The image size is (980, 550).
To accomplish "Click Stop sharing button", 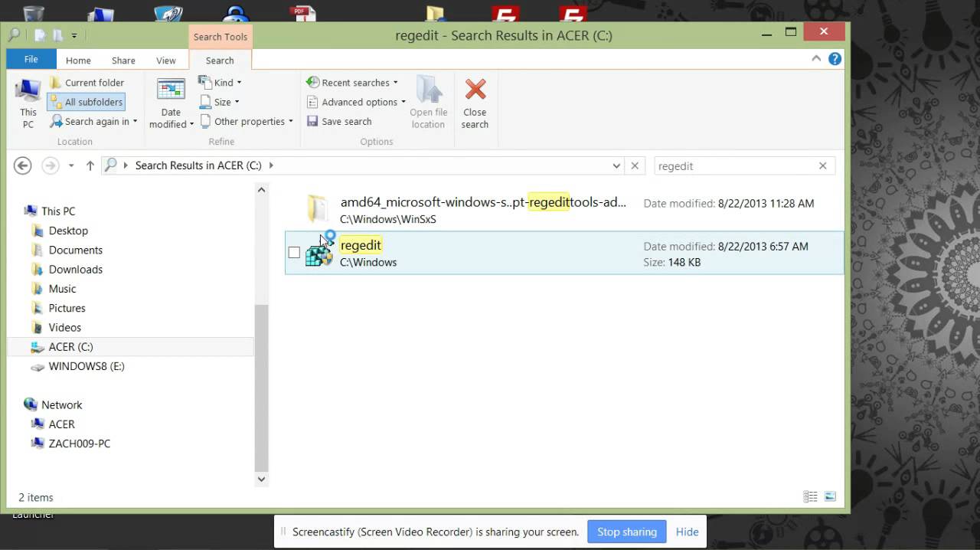I will click(x=627, y=532).
